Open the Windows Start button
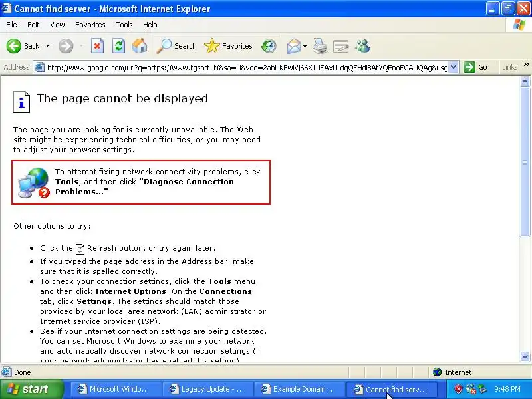This screenshot has width=532, height=399. pyautogui.click(x=31, y=389)
